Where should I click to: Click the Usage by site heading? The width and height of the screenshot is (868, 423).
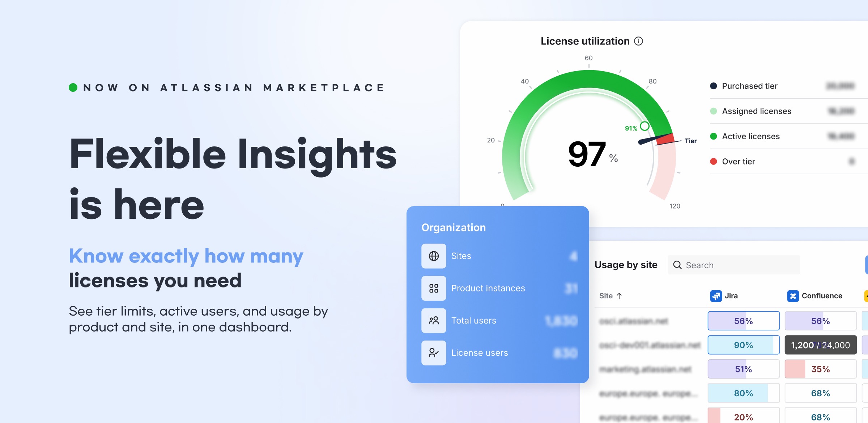[x=626, y=265]
